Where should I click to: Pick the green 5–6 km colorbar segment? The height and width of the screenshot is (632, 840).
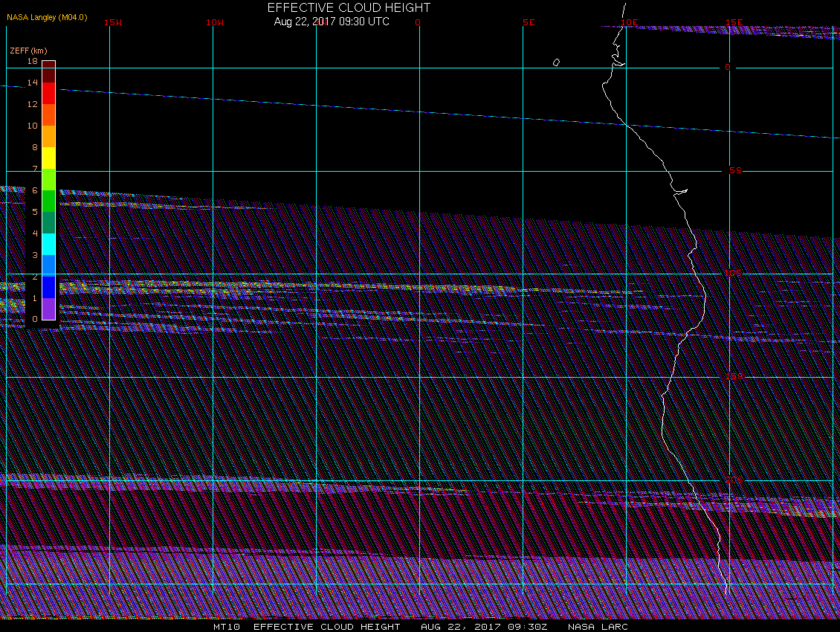click(49, 201)
